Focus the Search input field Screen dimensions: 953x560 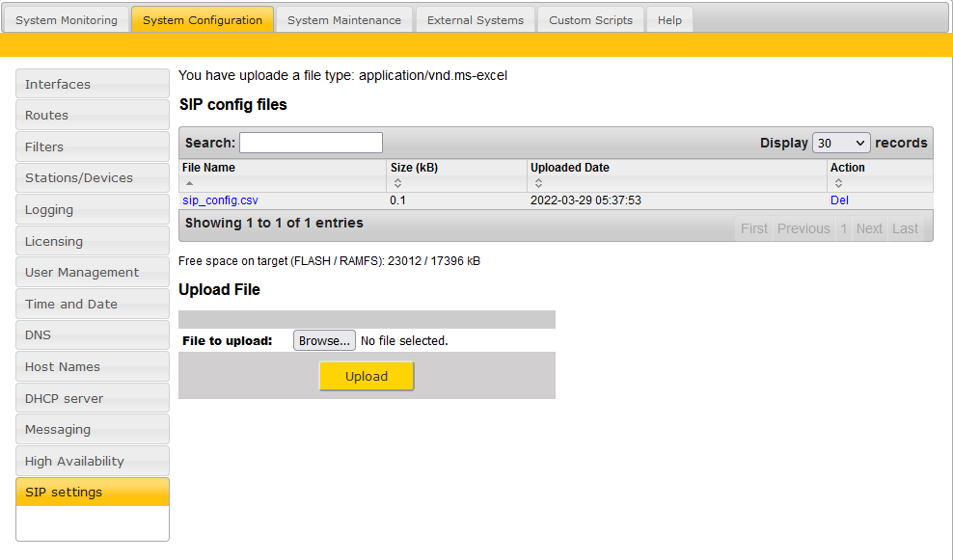(311, 143)
